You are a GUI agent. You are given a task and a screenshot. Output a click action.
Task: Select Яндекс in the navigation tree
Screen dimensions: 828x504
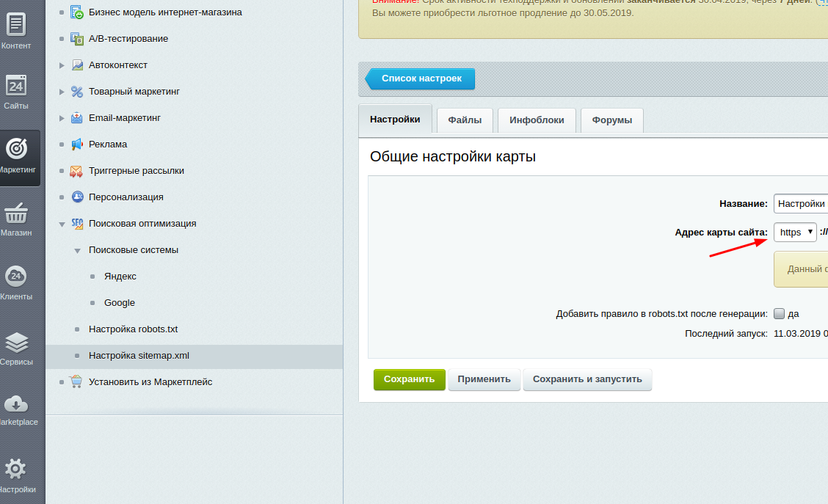120,276
